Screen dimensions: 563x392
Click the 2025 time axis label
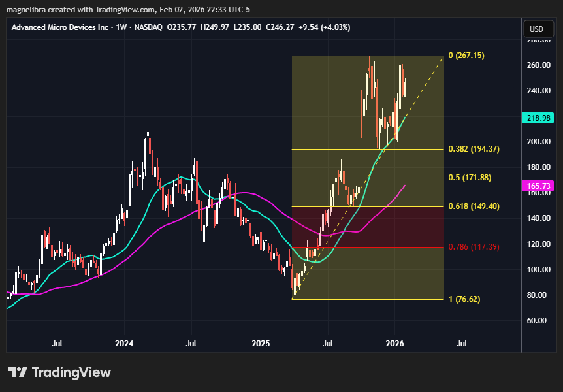(261, 344)
